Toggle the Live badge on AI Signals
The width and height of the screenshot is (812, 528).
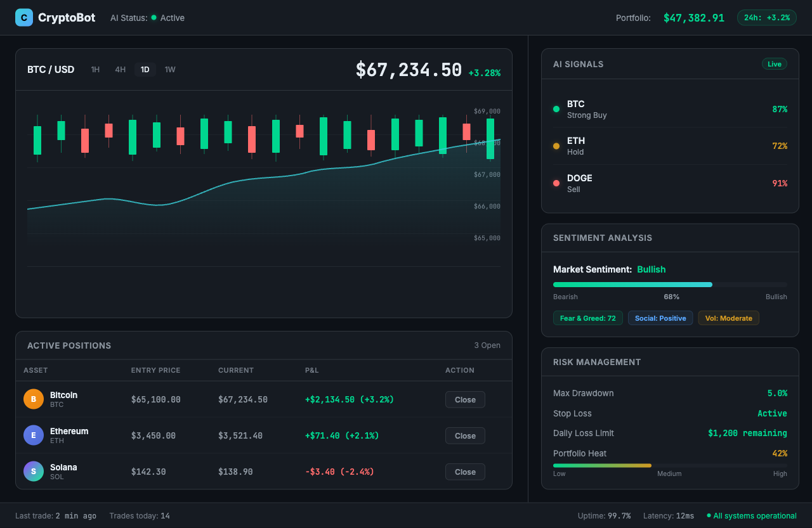point(774,63)
